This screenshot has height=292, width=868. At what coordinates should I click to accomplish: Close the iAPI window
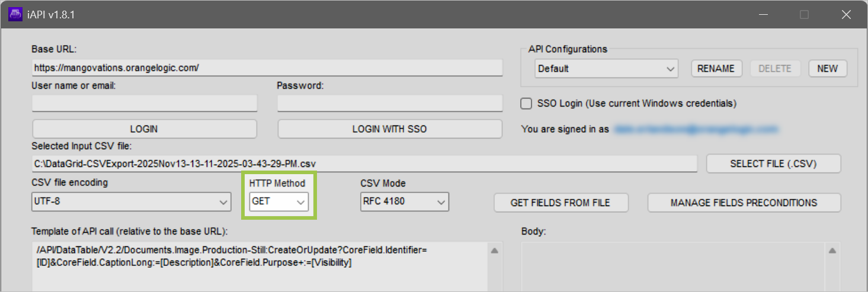coord(846,15)
